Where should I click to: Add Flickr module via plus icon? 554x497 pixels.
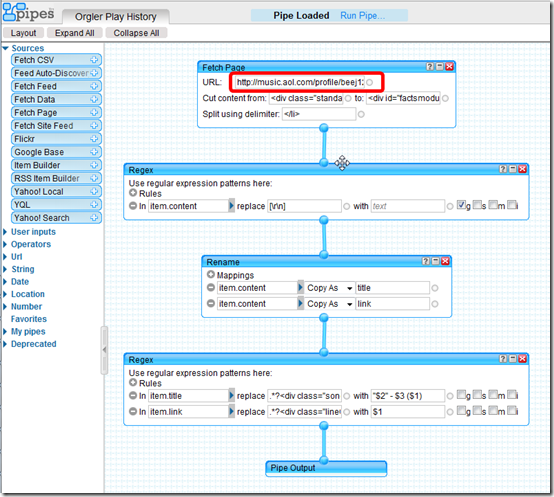pyautogui.click(x=94, y=139)
